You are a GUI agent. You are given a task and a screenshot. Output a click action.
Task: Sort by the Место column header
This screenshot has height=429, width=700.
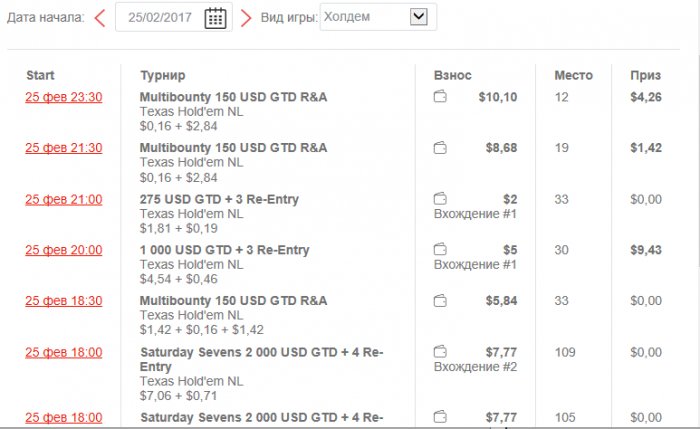click(x=573, y=75)
